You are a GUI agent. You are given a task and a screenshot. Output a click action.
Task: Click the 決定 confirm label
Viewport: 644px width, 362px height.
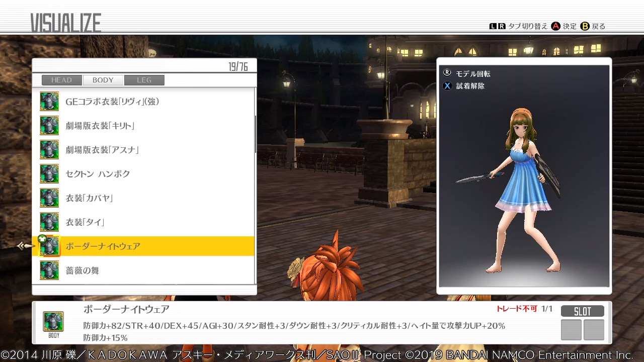[x=570, y=26]
